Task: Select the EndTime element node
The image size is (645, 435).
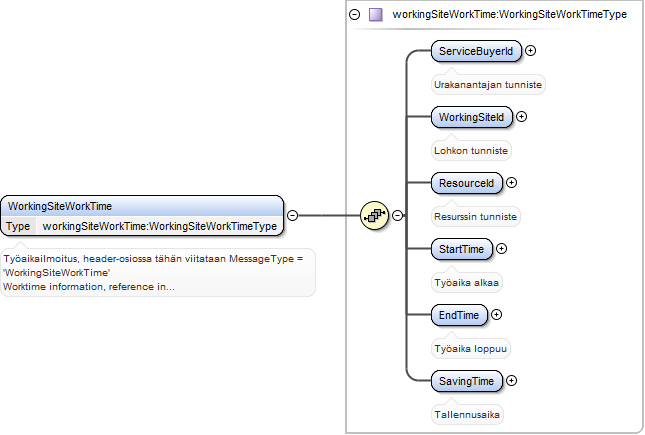Action: point(459,315)
